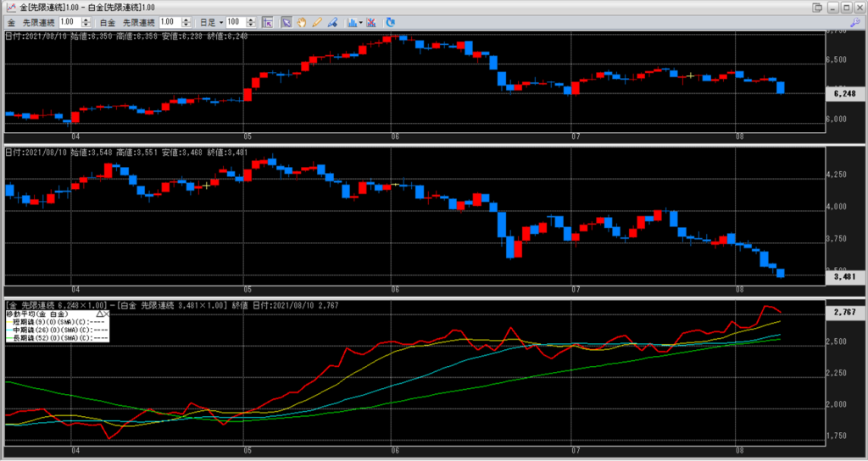Adjust the bar count 100 spinner arrows
This screenshot has height=461, width=868.
[x=251, y=21]
